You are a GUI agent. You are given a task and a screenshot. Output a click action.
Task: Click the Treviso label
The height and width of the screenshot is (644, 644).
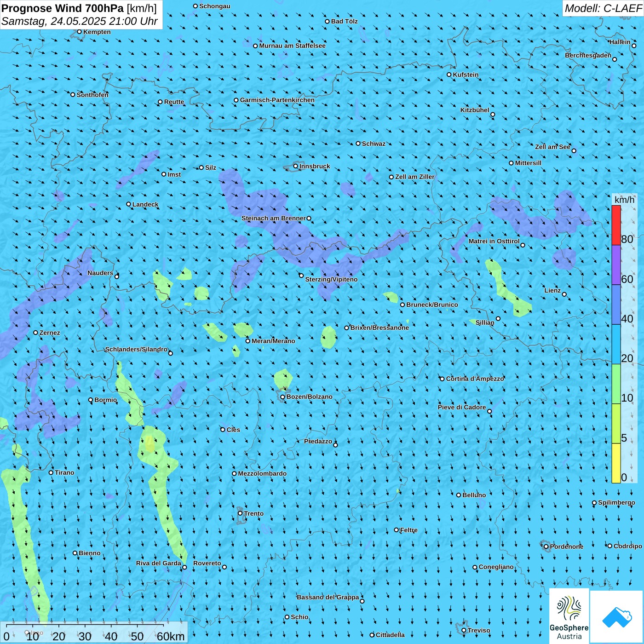coord(479,630)
